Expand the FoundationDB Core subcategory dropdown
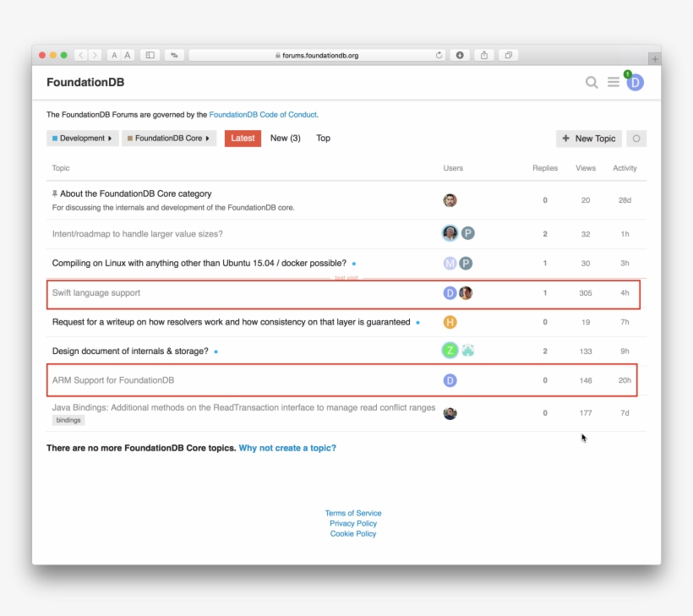 169,139
